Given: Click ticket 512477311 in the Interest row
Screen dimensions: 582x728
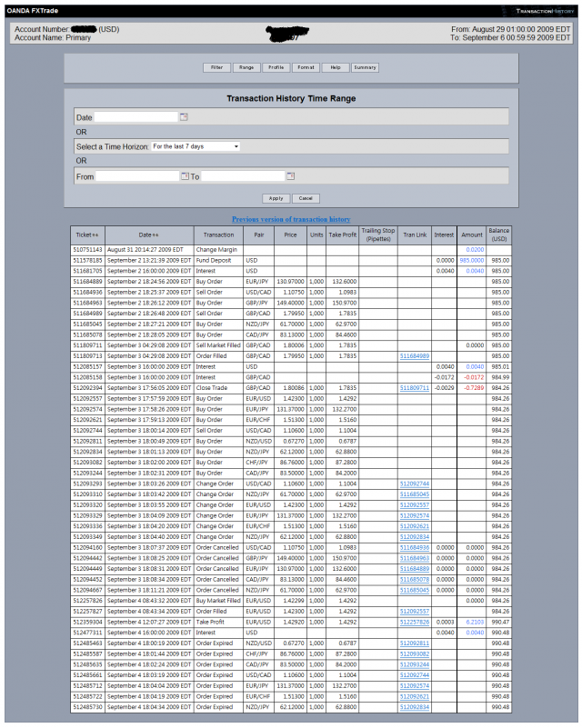Looking at the screenshot, I should (x=87, y=633).
